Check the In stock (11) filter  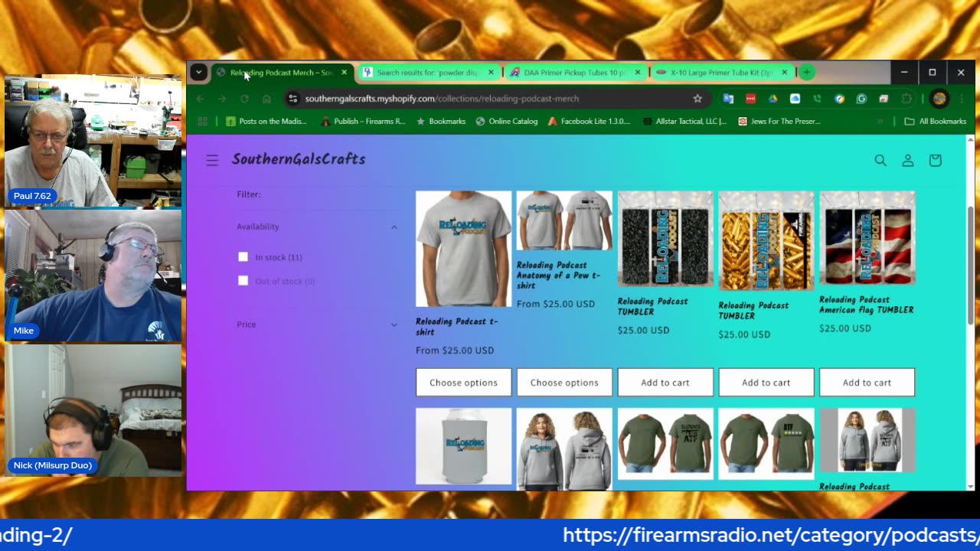(243, 257)
